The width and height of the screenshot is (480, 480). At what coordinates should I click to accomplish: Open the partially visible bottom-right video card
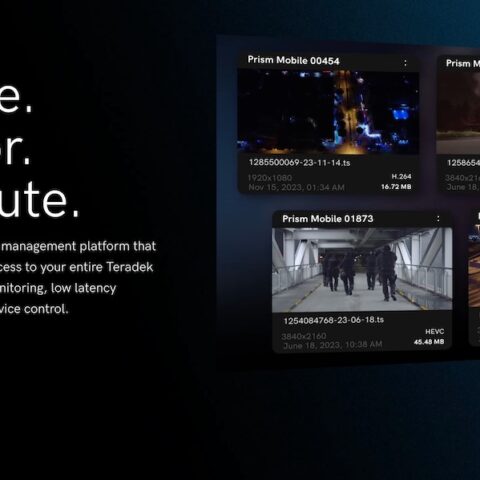[474, 278]
